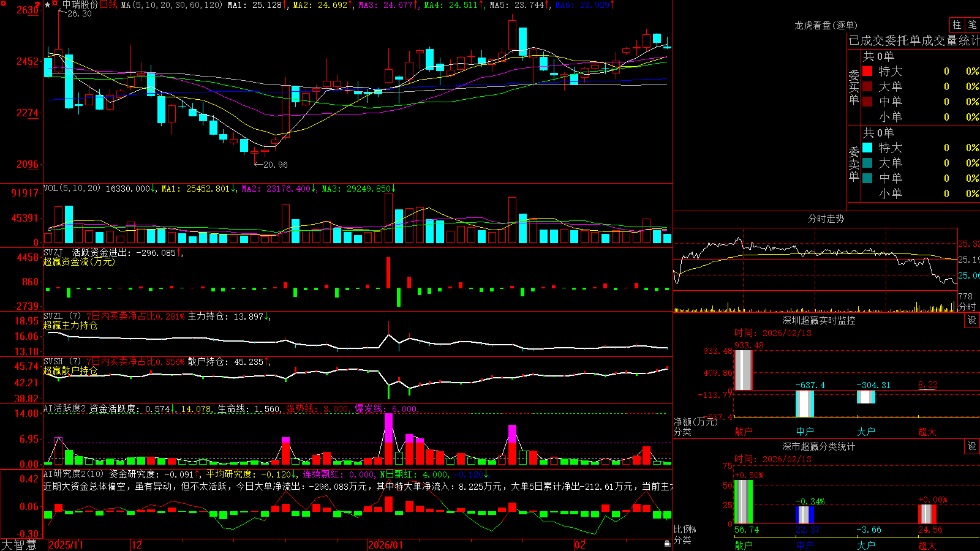Screen dimensions: 980x551
Task: Select the VOL(5,10,20) indicator label
Action: click(x=72, y=189)
